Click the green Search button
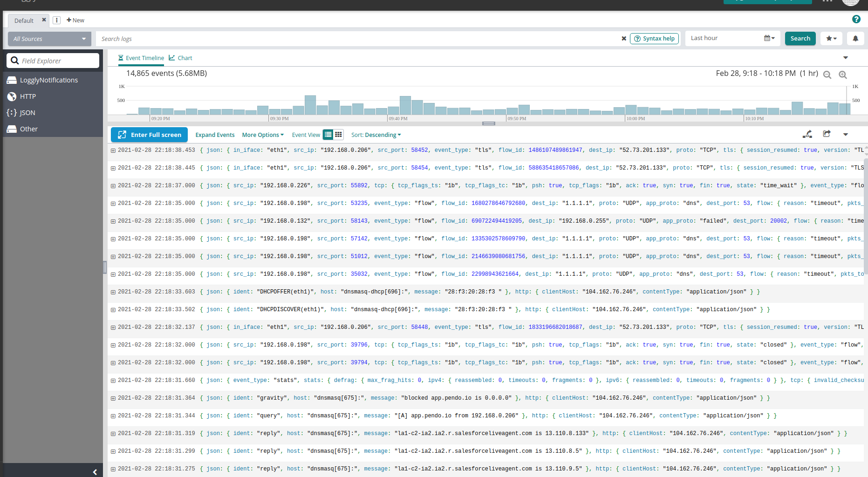Screen dimensions: 868x477 coord(800,39)
